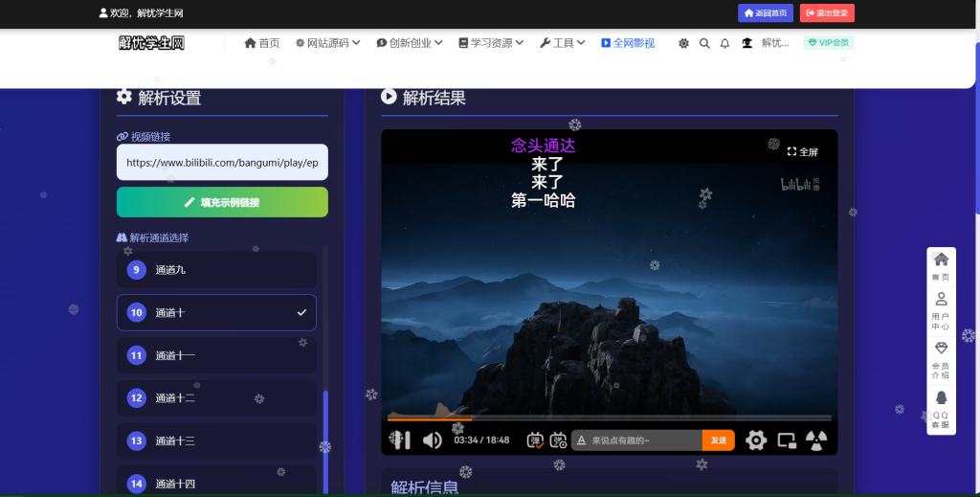Go to 首页 in right floating sidebar
The width and height of the screenshot is (980, 497).
tap(941, 266)
